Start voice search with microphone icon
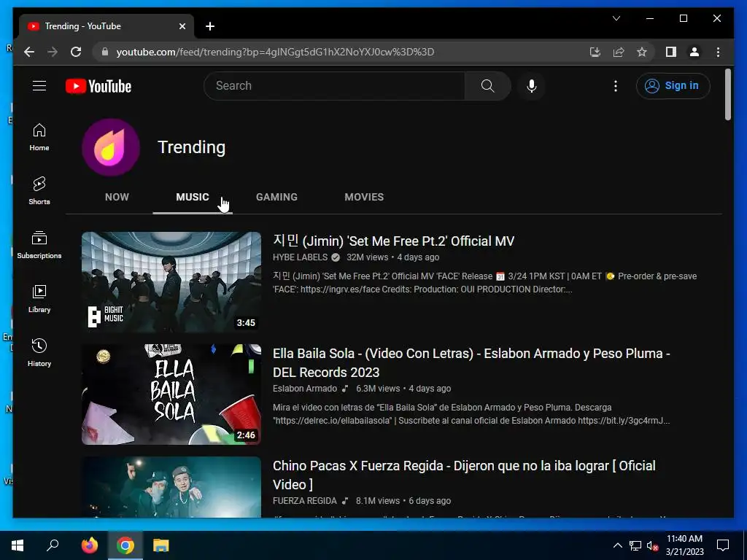Screen dimensions: 747x560 [532, 86]
